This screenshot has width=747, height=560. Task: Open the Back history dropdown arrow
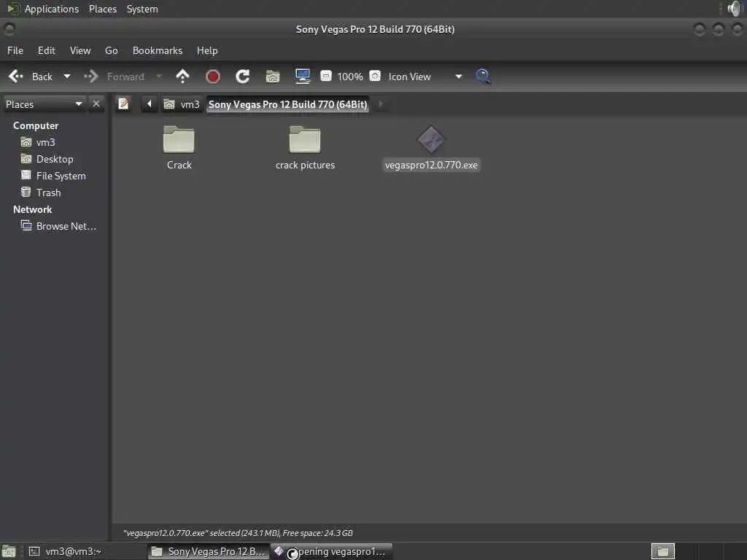(x=67, y=76)
